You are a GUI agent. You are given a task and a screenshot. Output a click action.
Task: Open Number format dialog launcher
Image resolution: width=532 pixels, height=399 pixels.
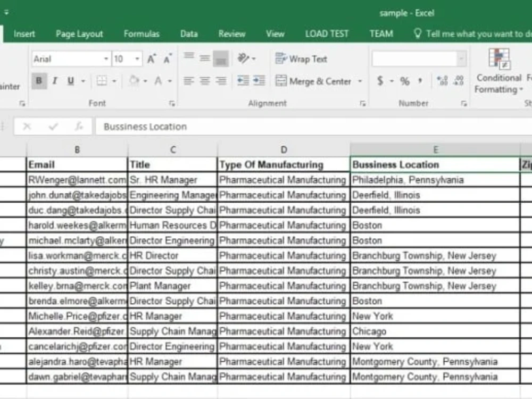tap(464, 104)
